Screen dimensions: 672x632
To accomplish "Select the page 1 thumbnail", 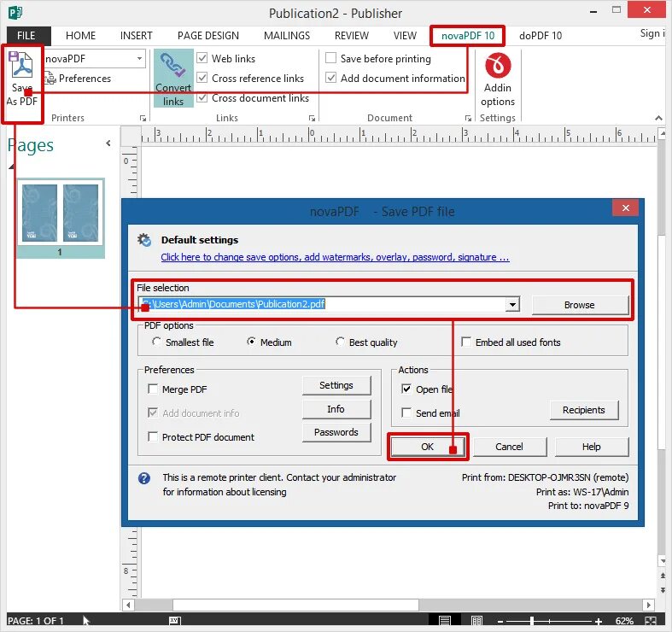I will click(61, 219).
